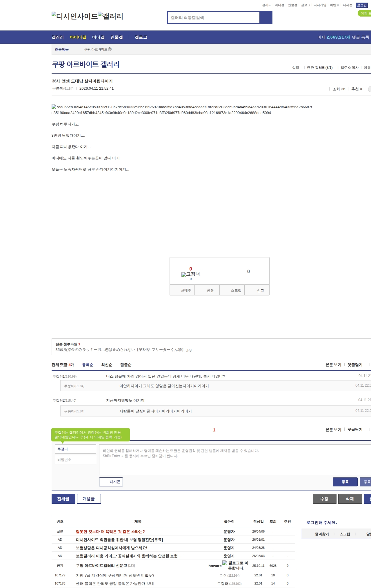Toggle the 야간 모드 night mode switch
Image resolution: width=371 pixels, height=588 pixels.
coord(365,13)
